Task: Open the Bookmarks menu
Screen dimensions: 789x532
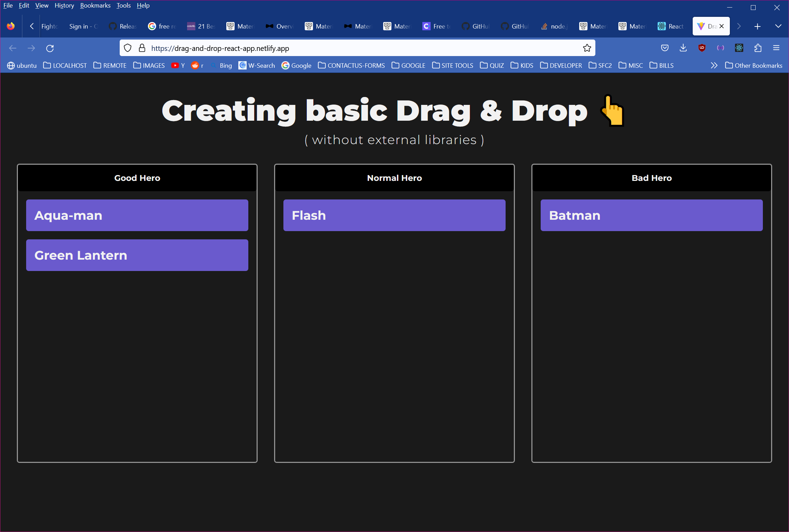Action: click(95, 6)
